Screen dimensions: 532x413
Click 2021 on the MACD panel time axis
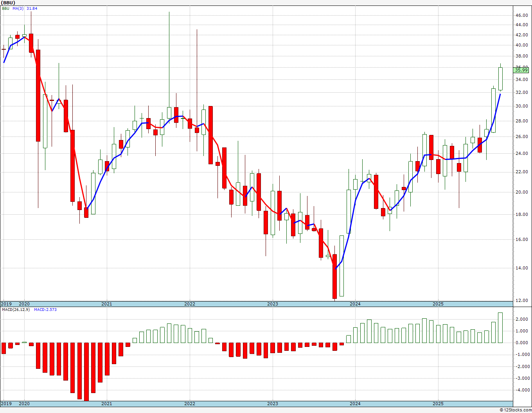coord(107,404)
